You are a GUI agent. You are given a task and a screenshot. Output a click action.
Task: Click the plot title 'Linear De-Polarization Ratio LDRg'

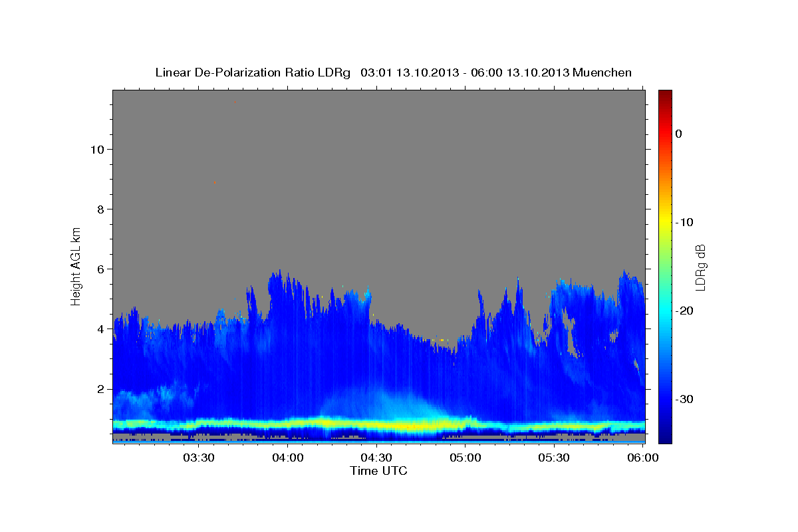pos(252,72)
